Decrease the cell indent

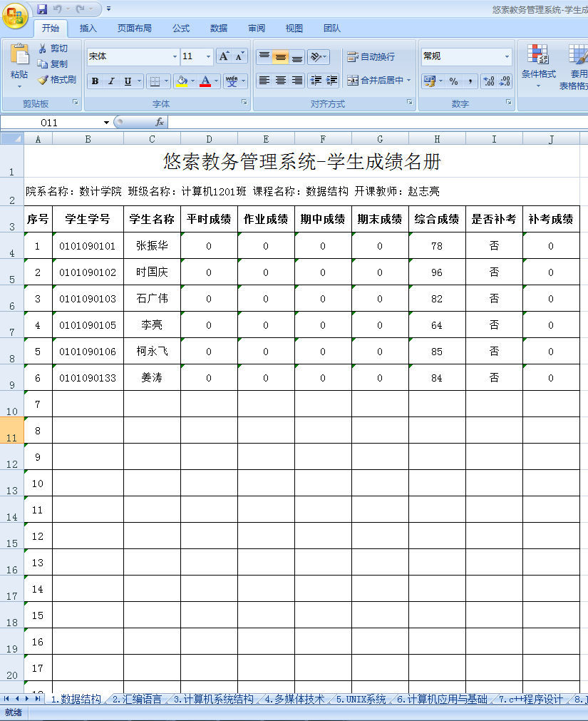point(316,81)
